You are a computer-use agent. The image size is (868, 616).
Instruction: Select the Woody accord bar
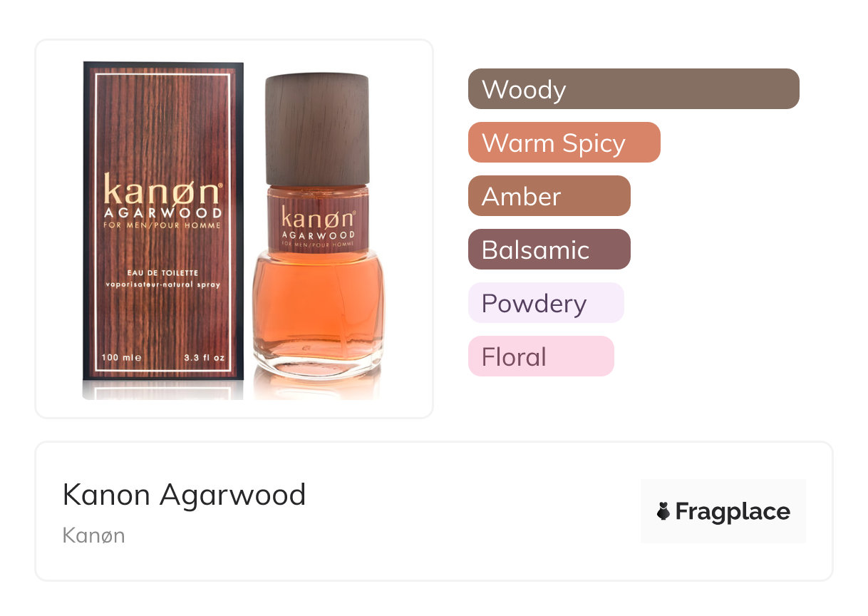pyautogui.click(x=634, y=89)
